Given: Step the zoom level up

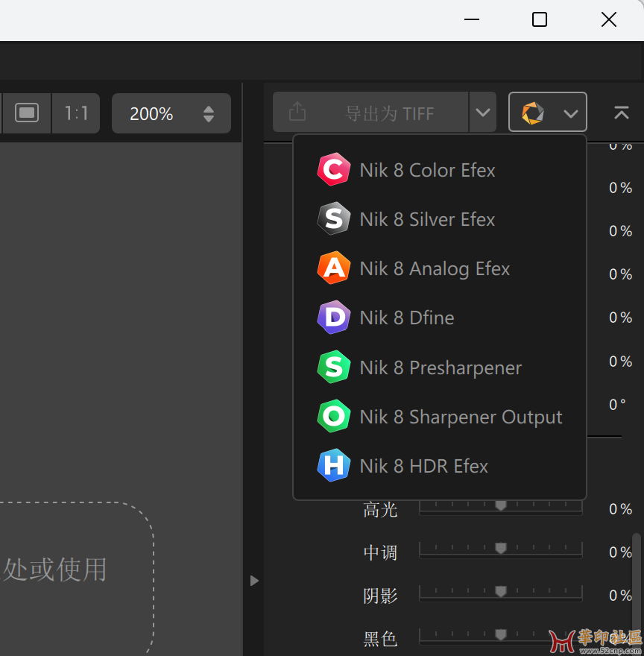Looking at the screenshot, I should click(x=209, y=109).
